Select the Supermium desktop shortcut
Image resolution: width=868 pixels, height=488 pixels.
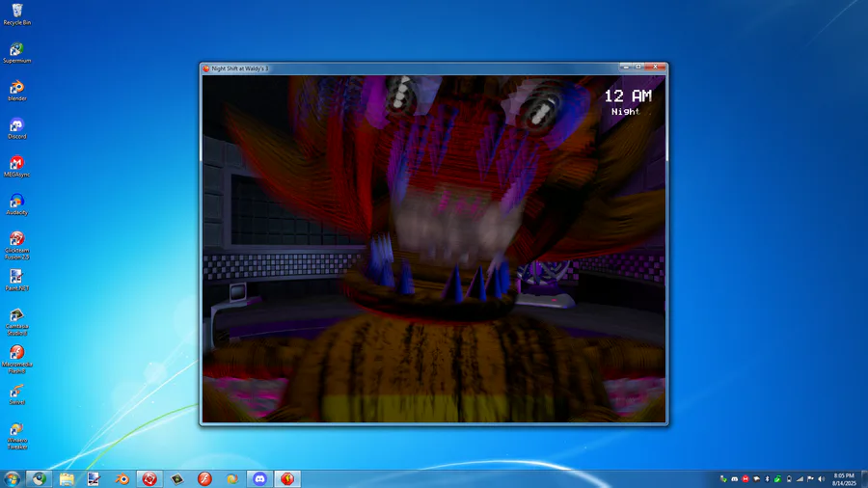(x=17, y=53)
